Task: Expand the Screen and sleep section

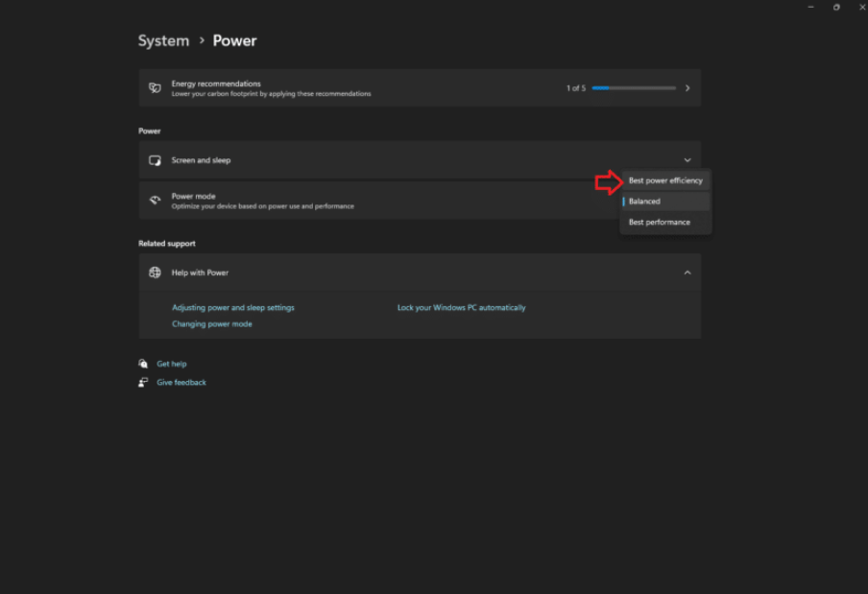Action: point(687,160)
